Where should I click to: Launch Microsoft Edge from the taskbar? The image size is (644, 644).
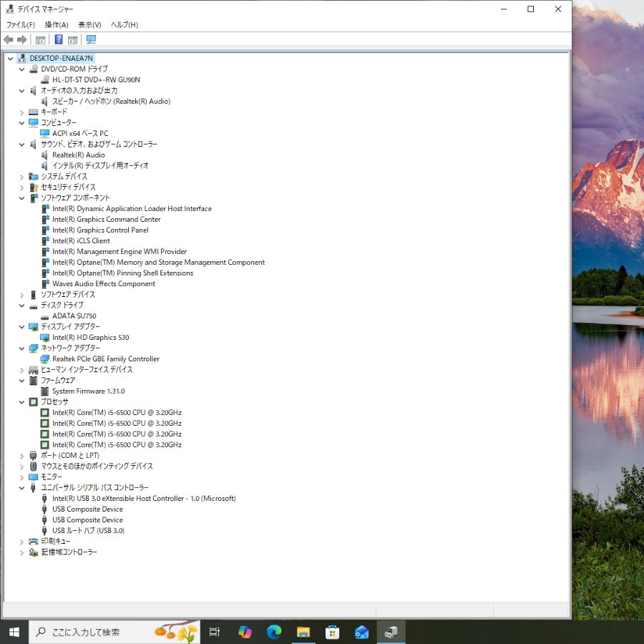pos(273,632)
